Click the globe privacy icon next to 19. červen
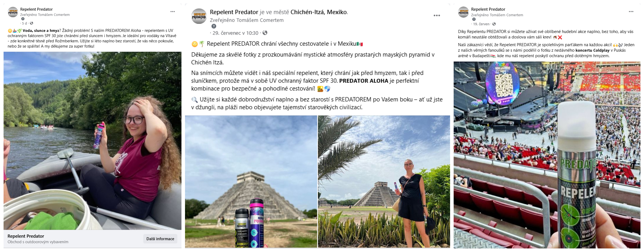Image resolution: width=644 pixels, height=252 pixels. [x=494, y=24]
